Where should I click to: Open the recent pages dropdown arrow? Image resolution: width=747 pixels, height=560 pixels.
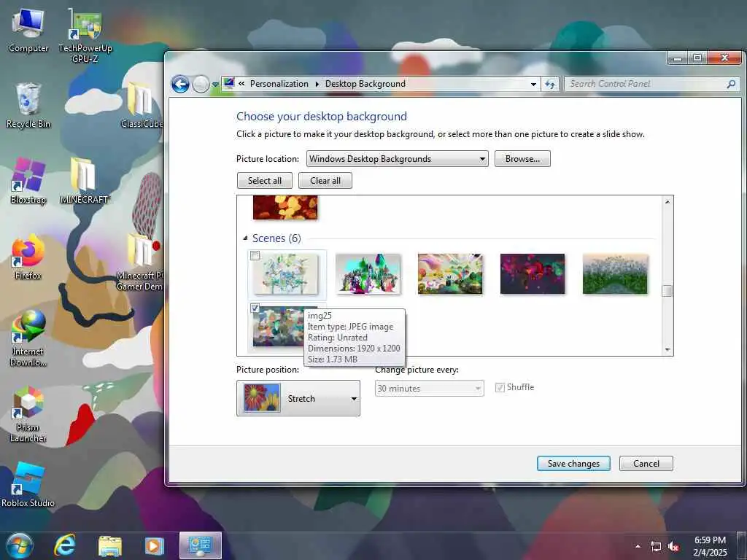pos(215,85)
